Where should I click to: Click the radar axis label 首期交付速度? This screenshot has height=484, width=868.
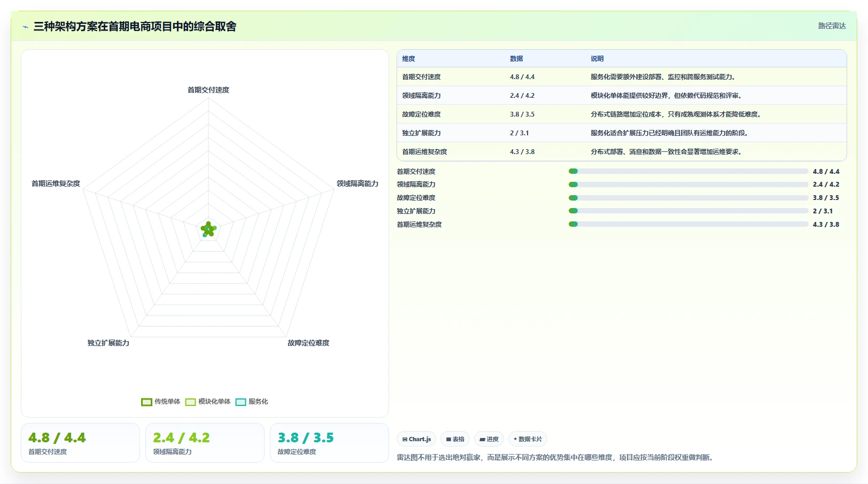coord(208,90)
